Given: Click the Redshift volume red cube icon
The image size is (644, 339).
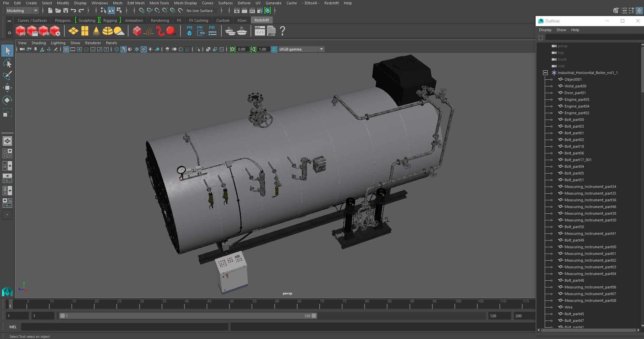Looking at the screenshot, I should click(x=137, y=31).
